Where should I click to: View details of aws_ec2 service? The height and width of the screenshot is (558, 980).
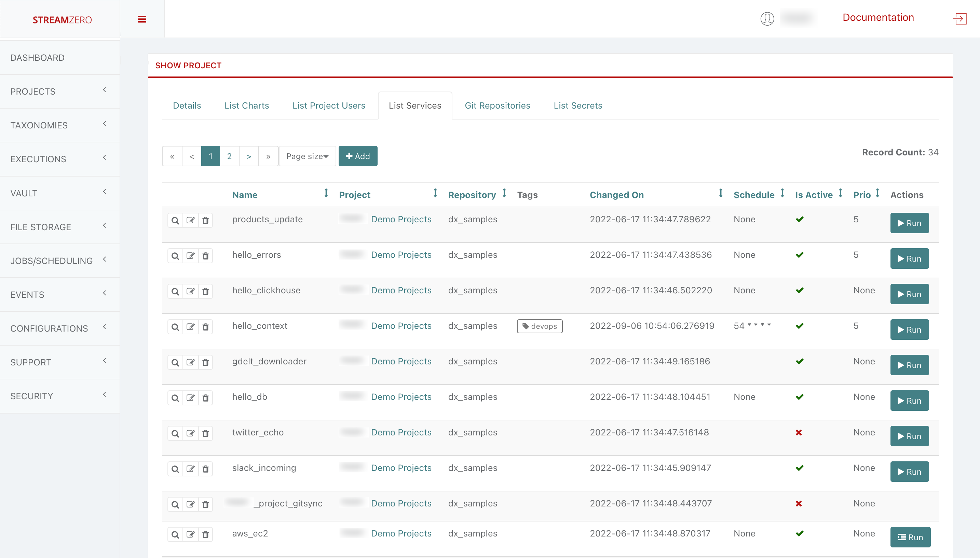tap(175, 535)
